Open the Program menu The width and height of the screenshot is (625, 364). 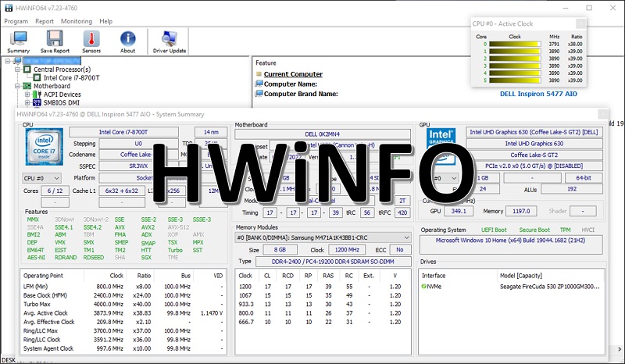tap(16, 21)
